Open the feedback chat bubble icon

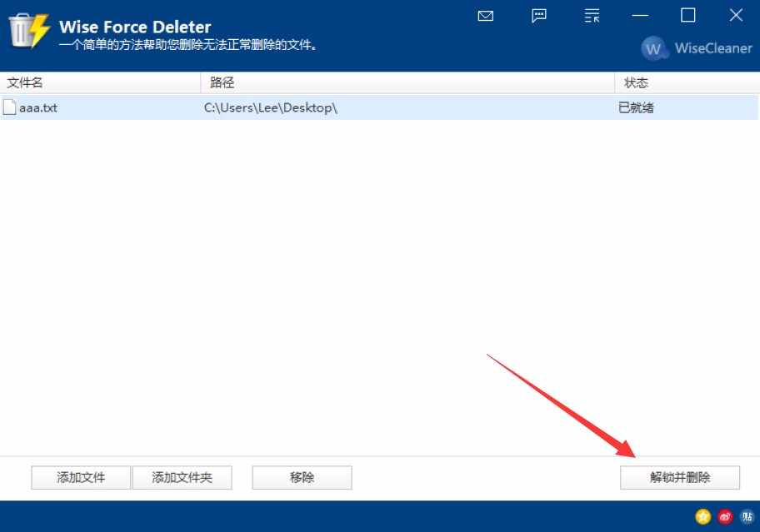pos(539,16)
